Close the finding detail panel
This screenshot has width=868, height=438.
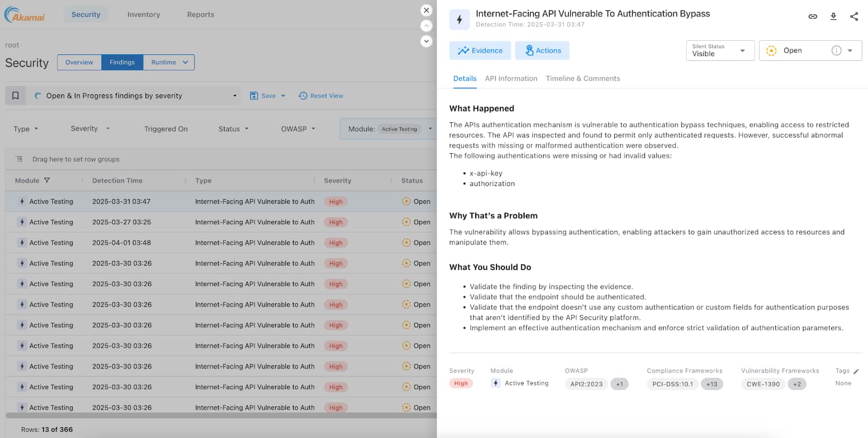(x=426, y=10)
